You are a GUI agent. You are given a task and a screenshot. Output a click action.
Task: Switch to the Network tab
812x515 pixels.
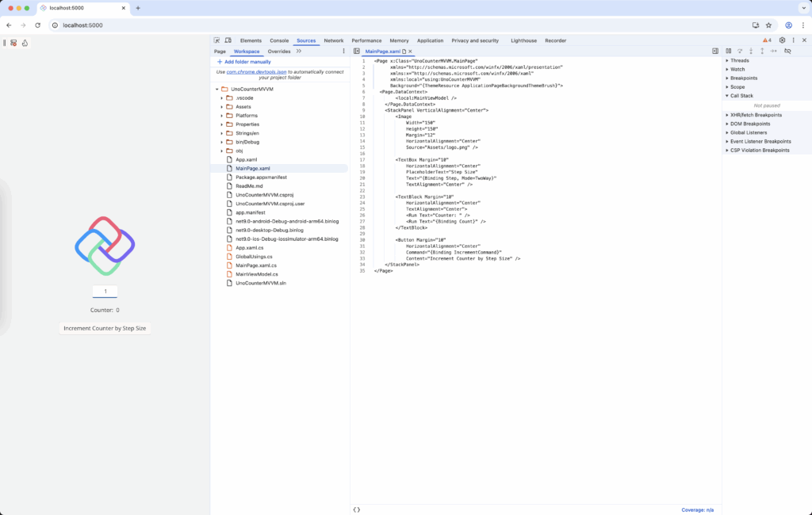(334, 40)
